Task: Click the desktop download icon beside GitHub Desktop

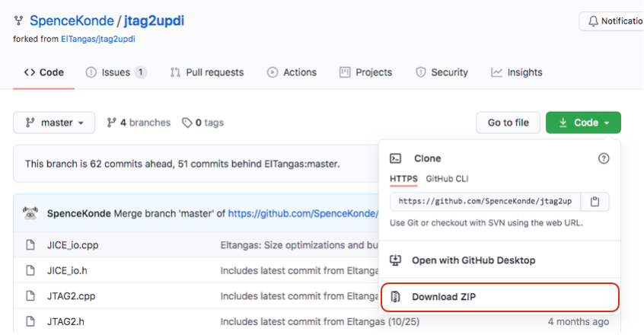Action: pyautogui.click(x=396, y=260)
